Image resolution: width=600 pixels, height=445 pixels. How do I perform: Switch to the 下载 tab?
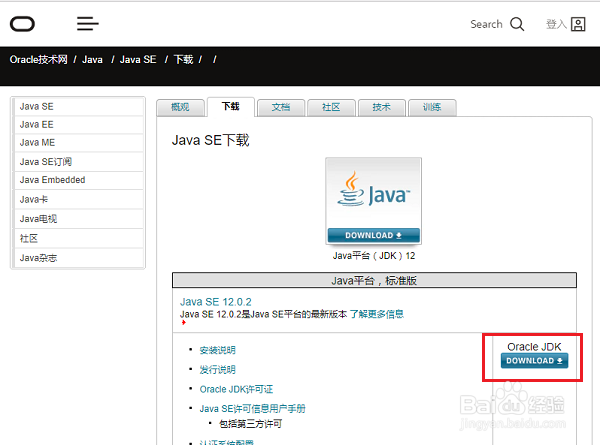pos(230,106)
